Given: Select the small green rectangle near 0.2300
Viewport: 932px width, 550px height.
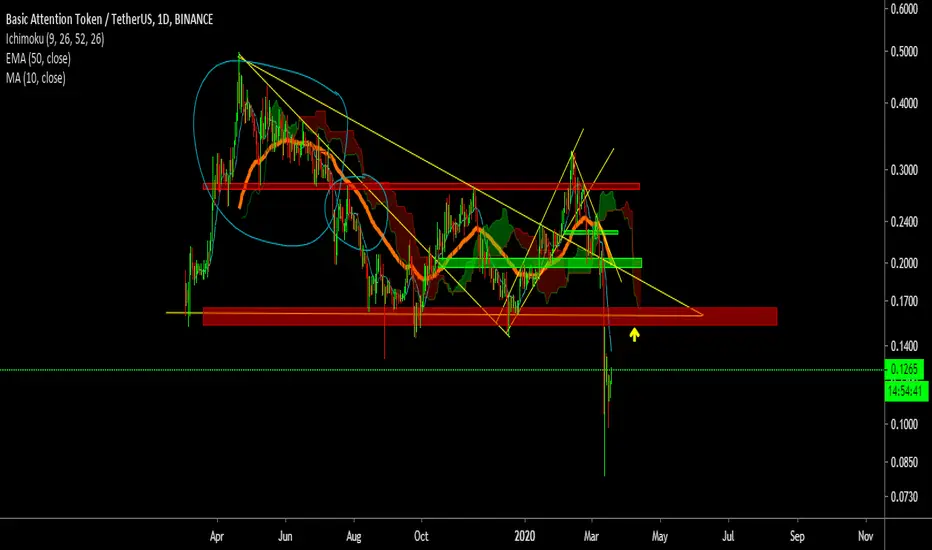Looking at the screenshot, I should tap(590, 232).
